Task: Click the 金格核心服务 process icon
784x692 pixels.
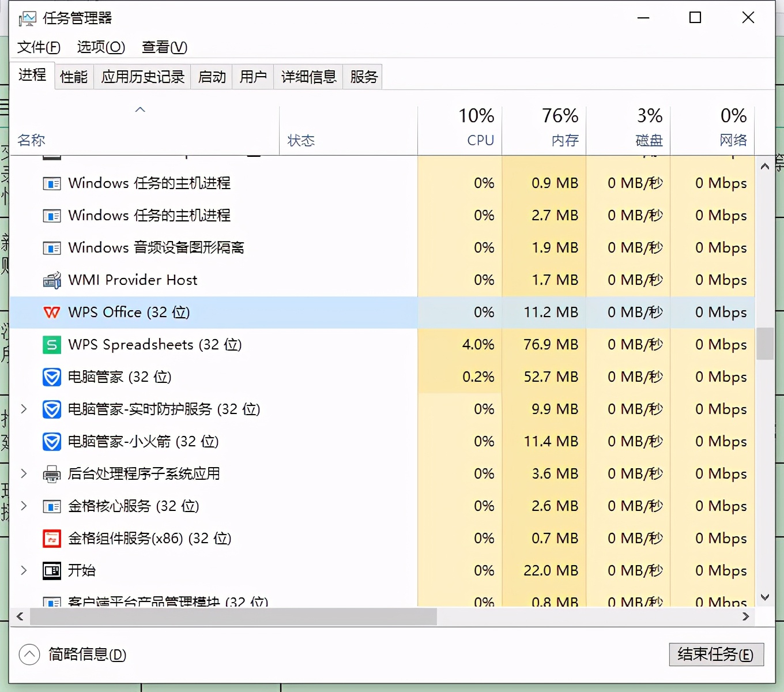Action: click(x=52, y=507)
